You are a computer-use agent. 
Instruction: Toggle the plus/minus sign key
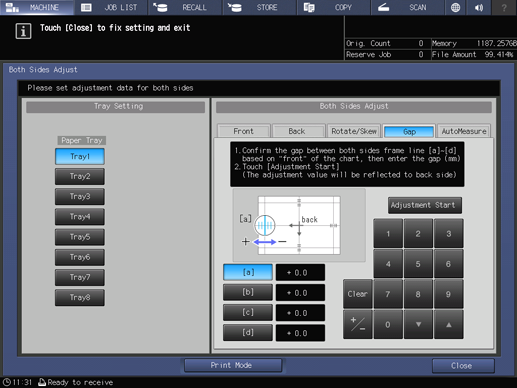point(358,324)
